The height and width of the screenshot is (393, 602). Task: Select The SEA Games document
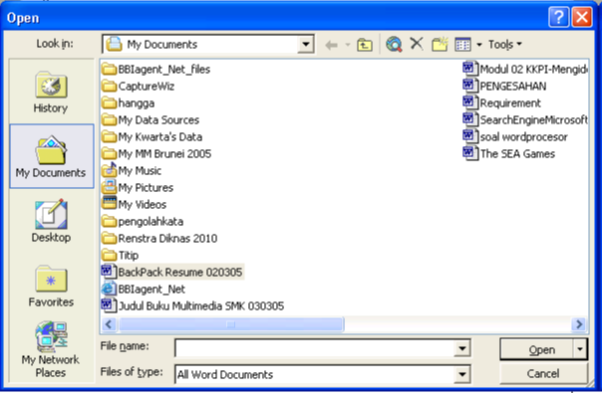click(x=509, y=154)
